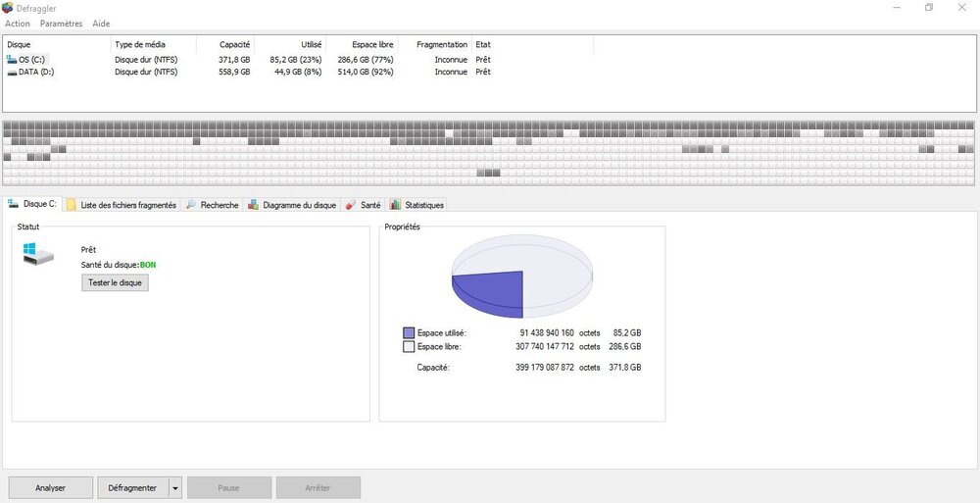Click the 91 438 940 160 octets value
The width and height of the screenshot is (980, 503).
click(547, 332)
